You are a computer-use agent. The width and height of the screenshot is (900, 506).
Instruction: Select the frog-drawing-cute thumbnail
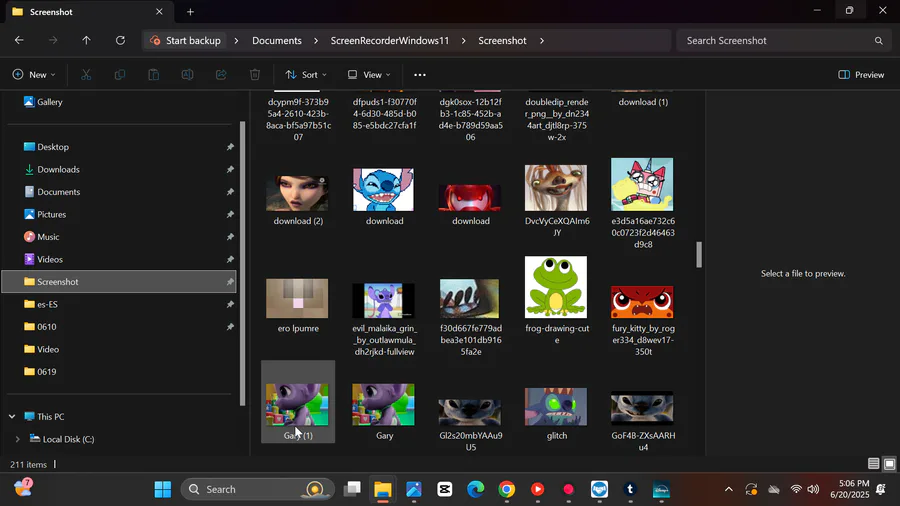[556, 287]
